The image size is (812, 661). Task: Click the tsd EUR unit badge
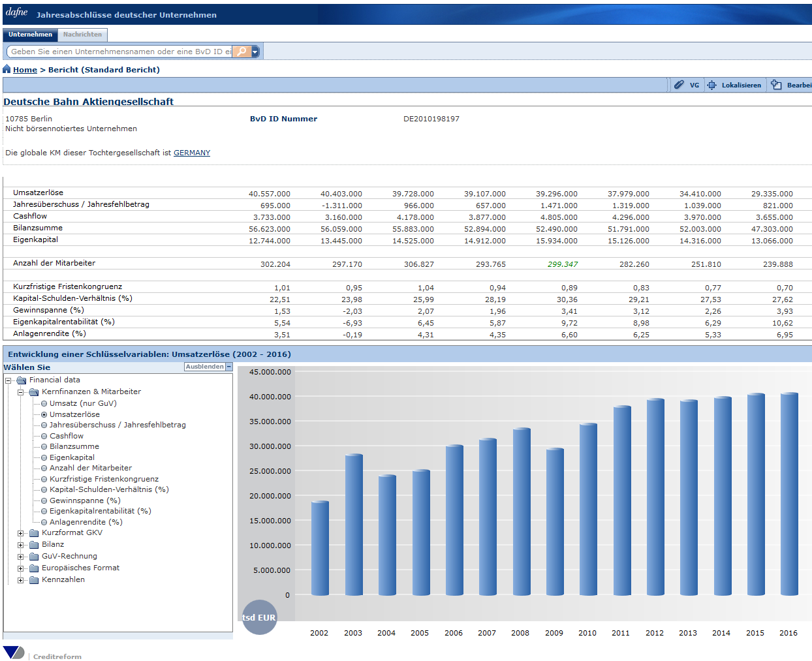pyautogui.click(x=259, y=617)
